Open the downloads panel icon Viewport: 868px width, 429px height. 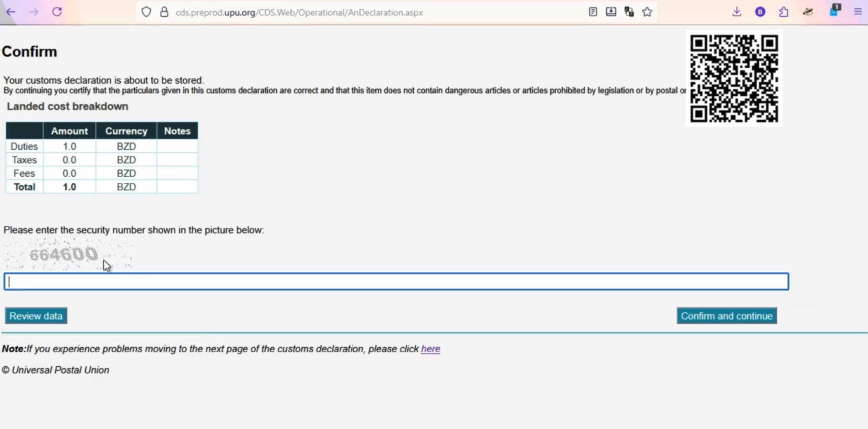(x=737, y=12)
